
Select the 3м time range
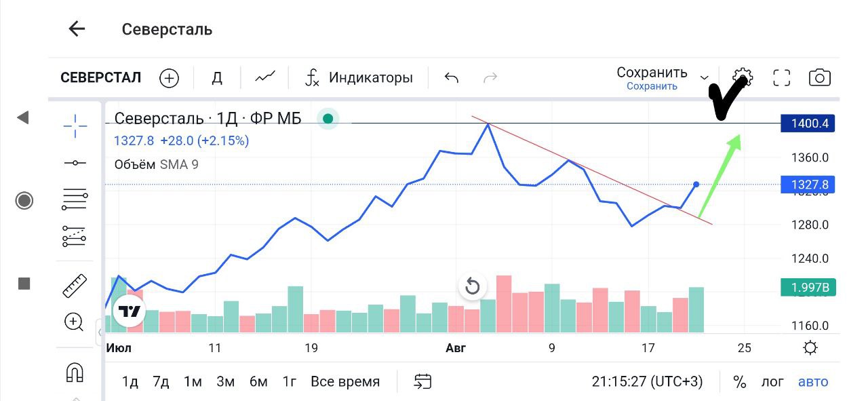[x=225, y=381]
